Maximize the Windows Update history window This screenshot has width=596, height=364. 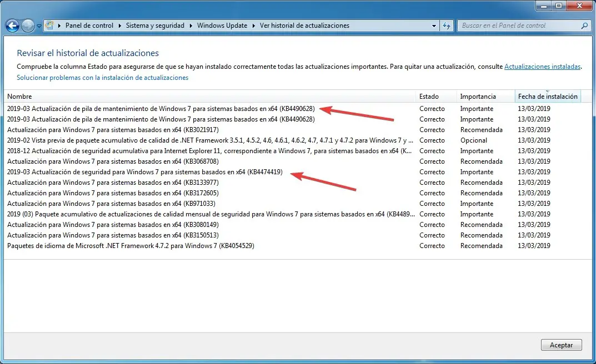(559, 6)
